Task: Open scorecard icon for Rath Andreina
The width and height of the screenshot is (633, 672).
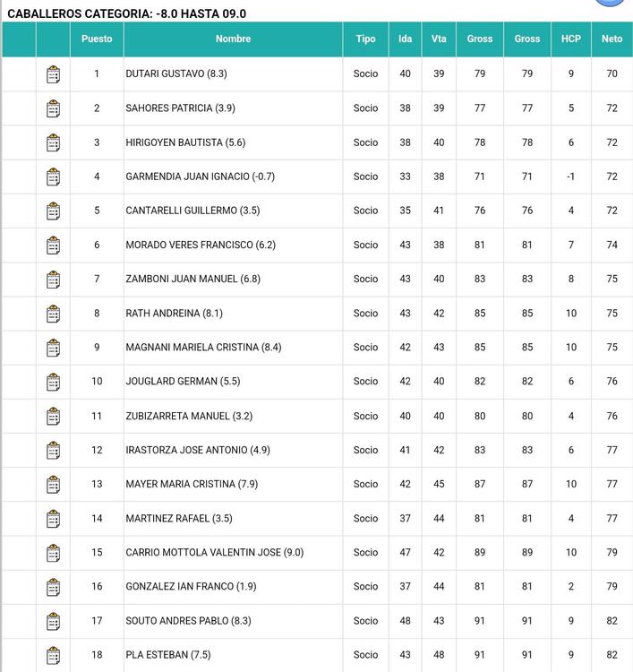Action: click(53, 314)
